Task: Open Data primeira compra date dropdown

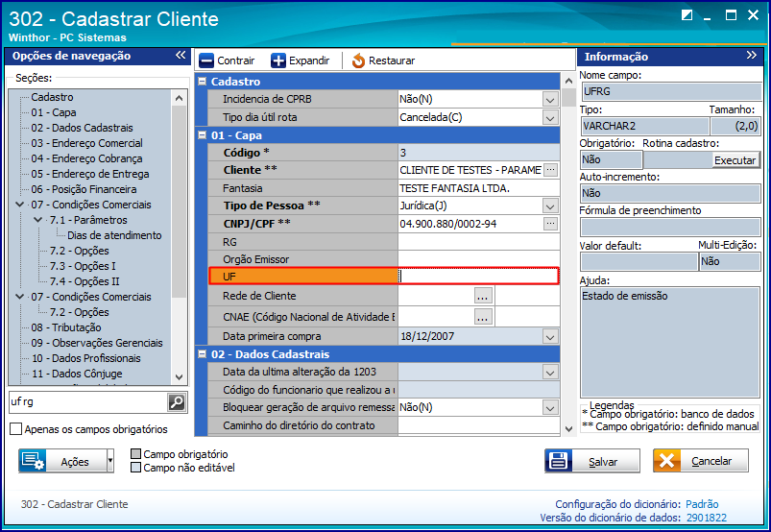Action: (550, 336)
